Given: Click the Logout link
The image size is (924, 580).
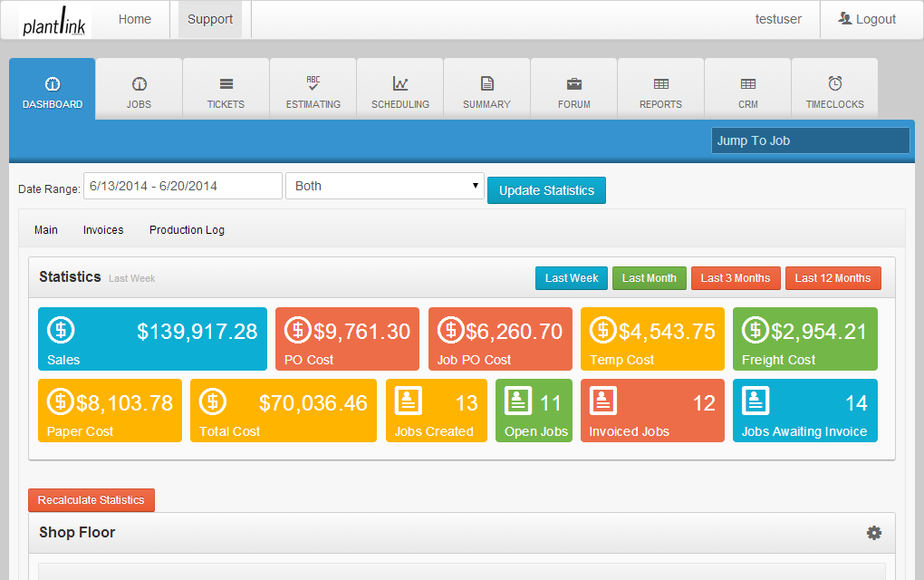Looking at the screenshot, I should click(867, 19).
